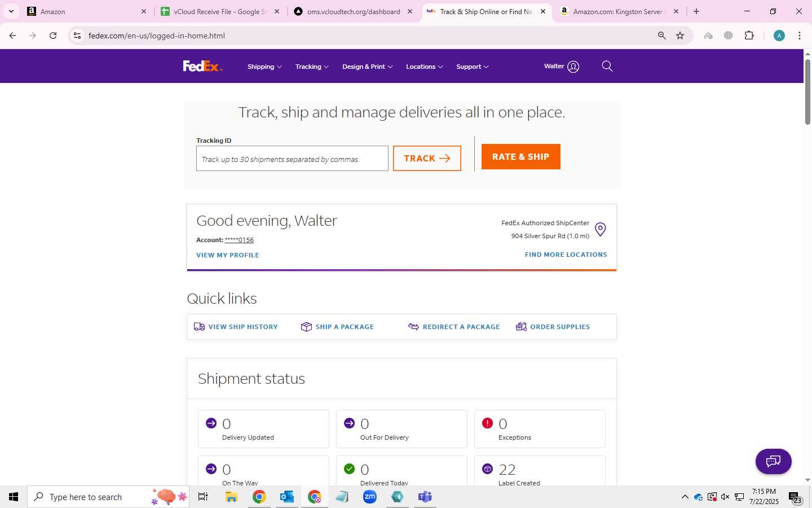Click the location pin icon
812x508 pixels.
click(601, 229)
